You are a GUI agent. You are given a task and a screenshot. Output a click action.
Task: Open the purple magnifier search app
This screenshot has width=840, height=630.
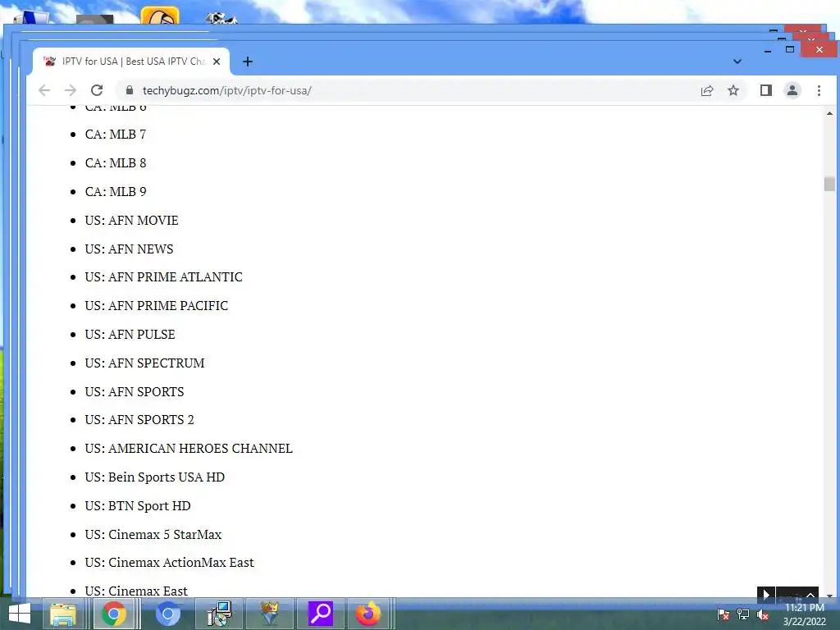(321, 614)
